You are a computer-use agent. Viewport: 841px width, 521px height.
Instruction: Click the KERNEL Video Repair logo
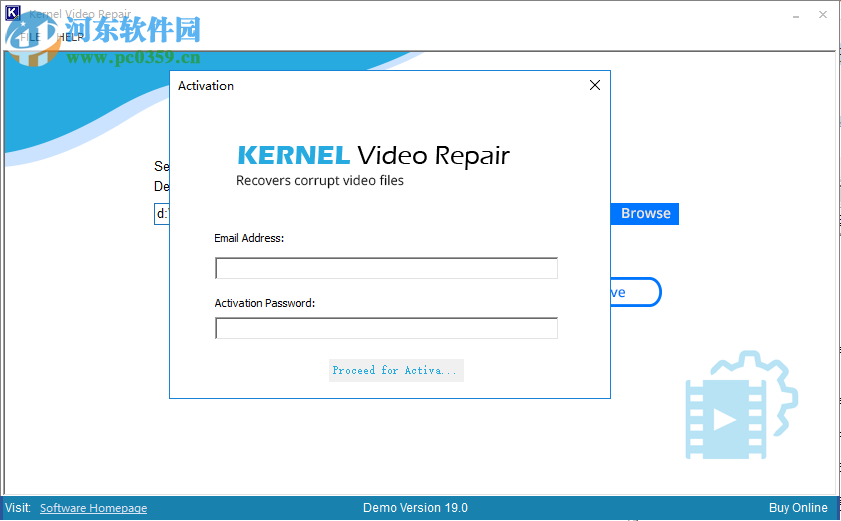pos(373,155)
